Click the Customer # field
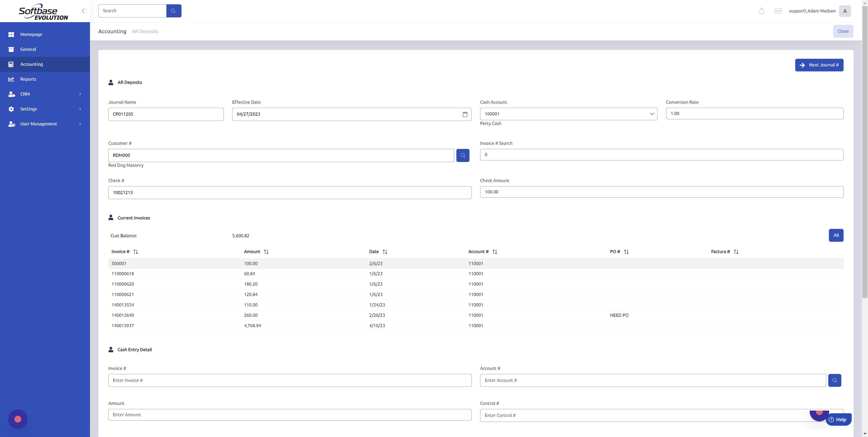The height and width of the screenshot is (437, 868). point(281,155)
